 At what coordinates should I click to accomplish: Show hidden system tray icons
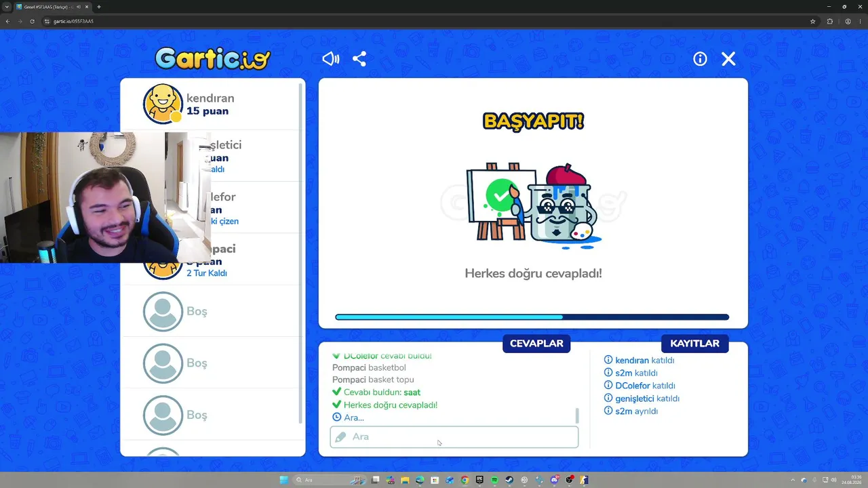coord(793,480)
